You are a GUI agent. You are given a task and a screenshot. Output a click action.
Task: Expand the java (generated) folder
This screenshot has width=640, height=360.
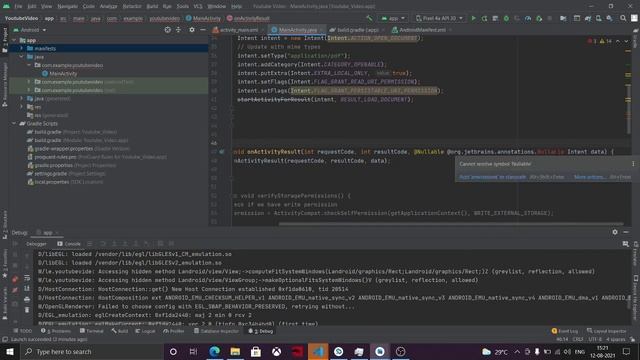(x=22, y=98)
